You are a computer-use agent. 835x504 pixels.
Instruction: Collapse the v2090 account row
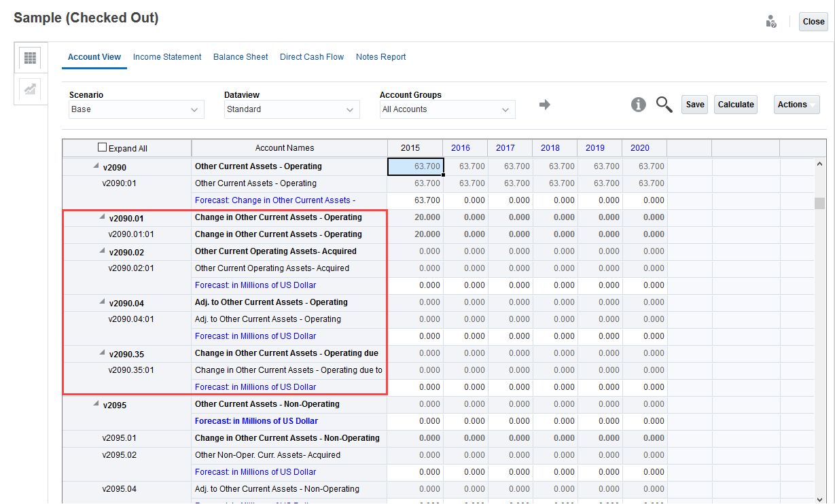[96, 166]
